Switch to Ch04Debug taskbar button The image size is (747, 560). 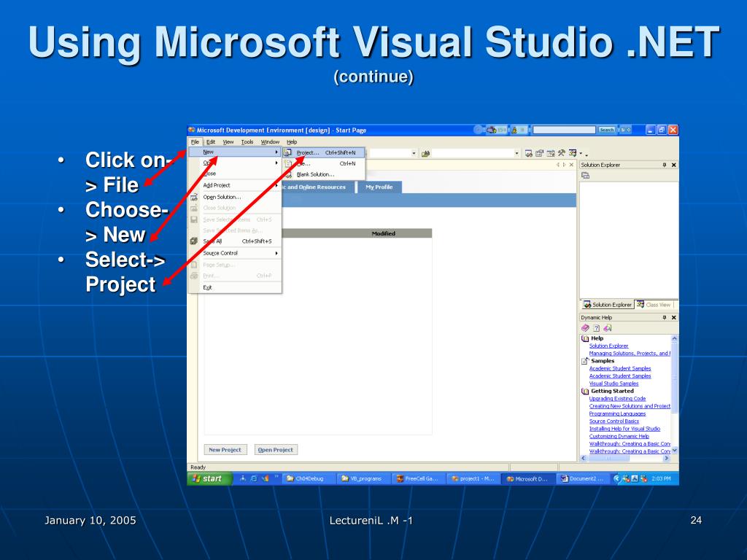[x=309, y=478]
